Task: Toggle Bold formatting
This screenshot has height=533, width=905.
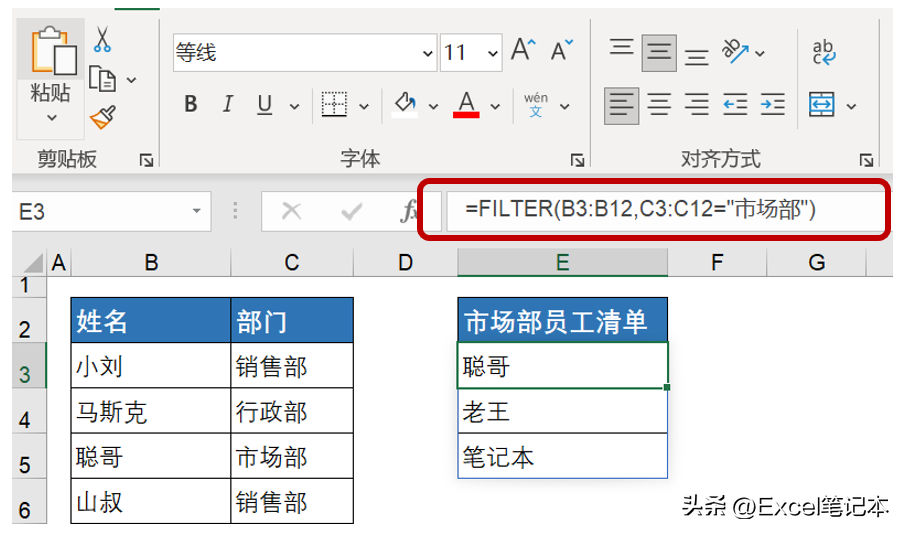Action: click(x=190, y=105)
